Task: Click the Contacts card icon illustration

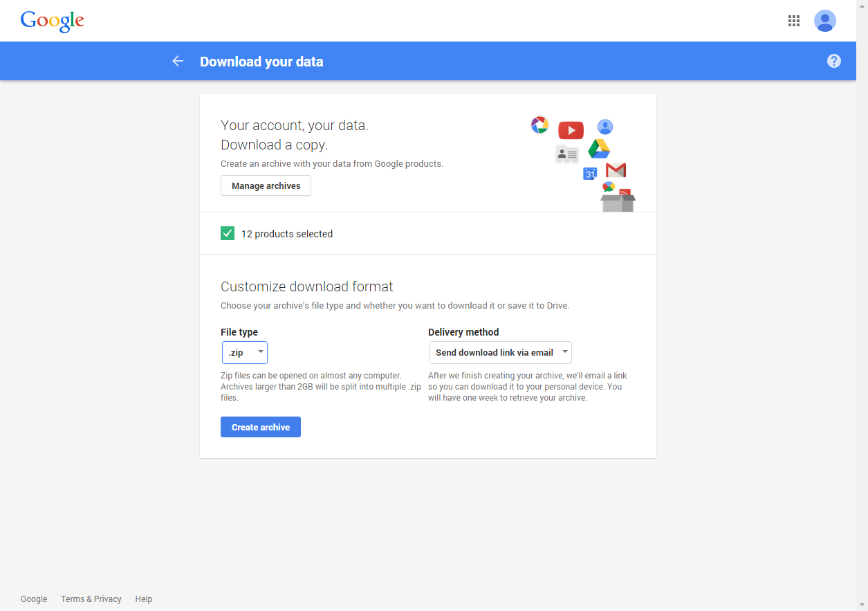Action: point(566,154)
